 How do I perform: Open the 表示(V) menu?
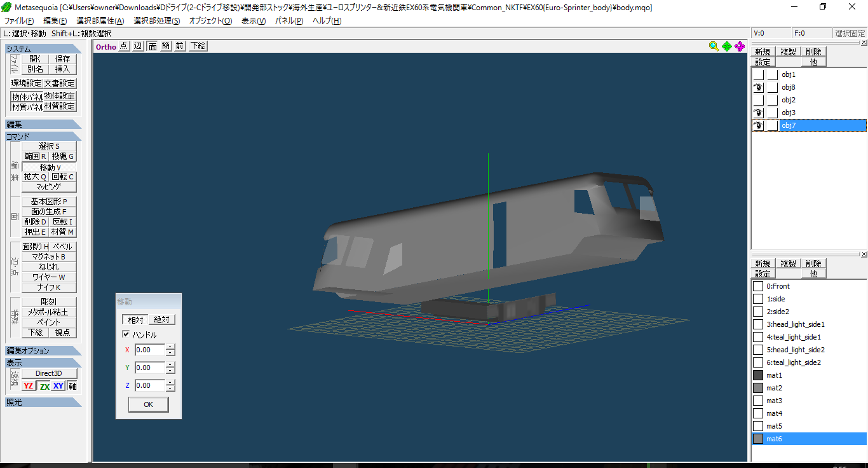tap(254, 21)
